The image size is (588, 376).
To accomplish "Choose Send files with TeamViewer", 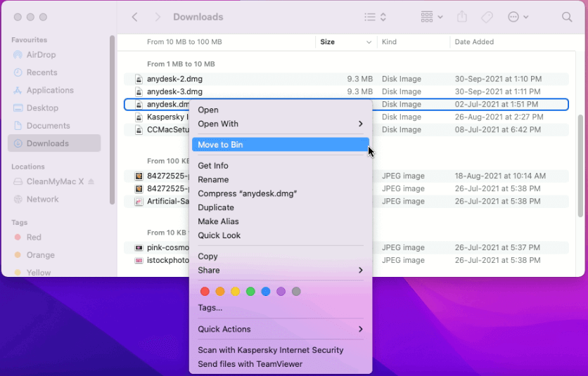I will [x=281, y=364].
